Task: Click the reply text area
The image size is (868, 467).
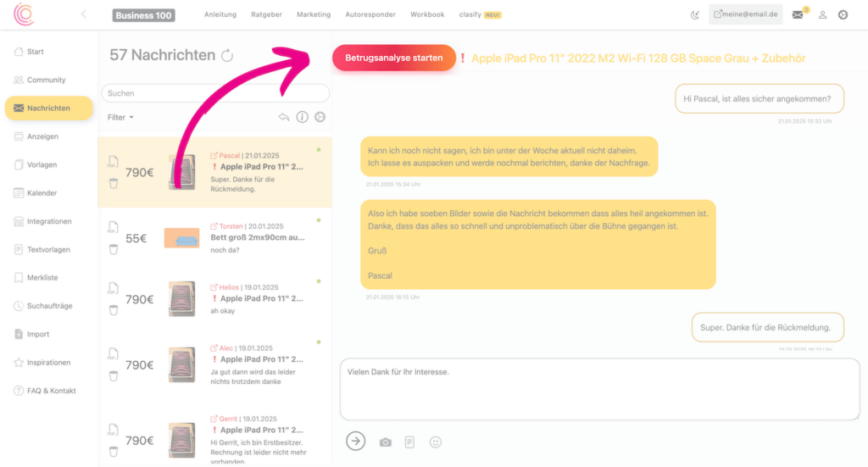Action: [599, 389]
